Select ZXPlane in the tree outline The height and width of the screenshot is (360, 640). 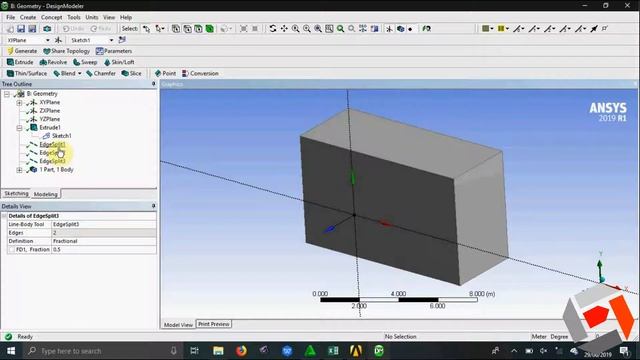click(50, 111)
